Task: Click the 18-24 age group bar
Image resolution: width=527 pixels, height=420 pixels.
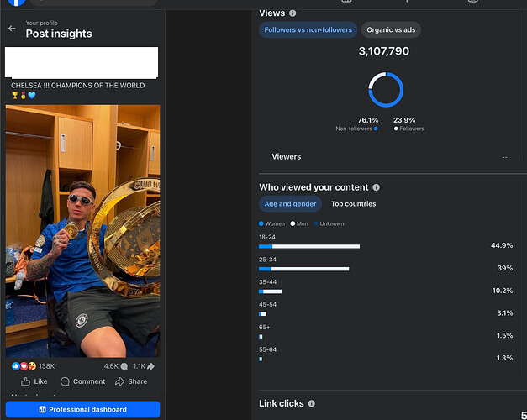Action: coord(310,246)
